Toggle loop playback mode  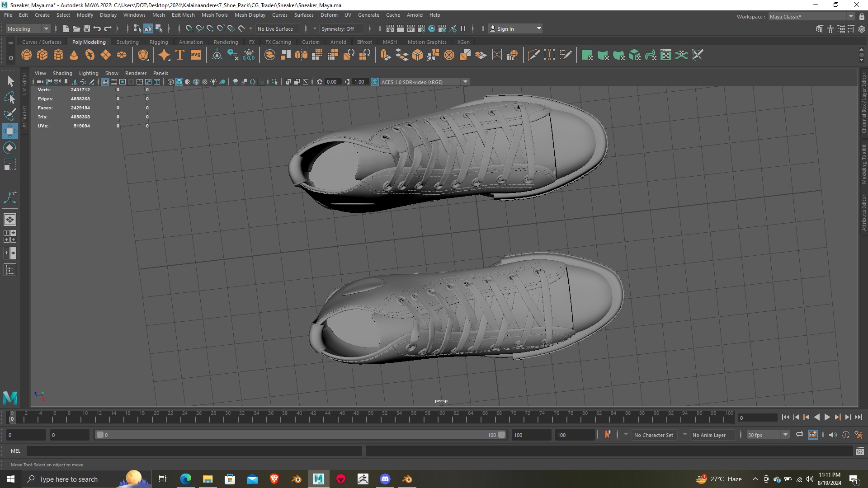(x=800, y=435)
